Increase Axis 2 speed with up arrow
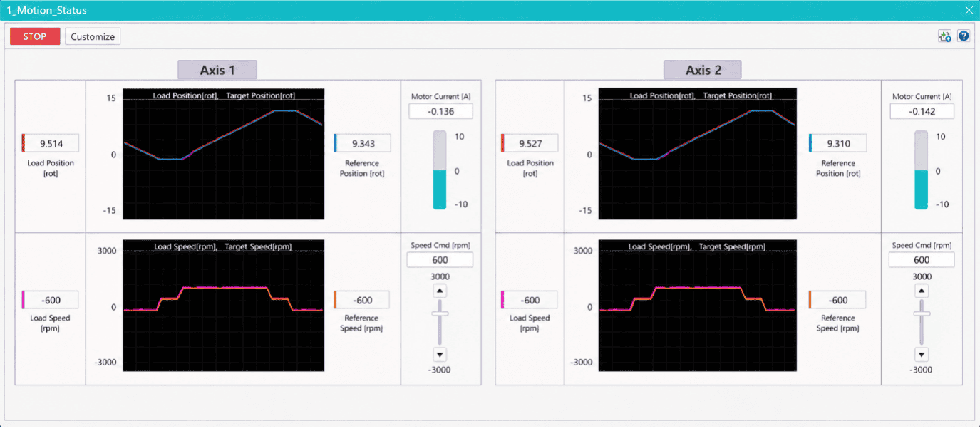The width and height of the screenshot is (980, 431). (922, 291)
